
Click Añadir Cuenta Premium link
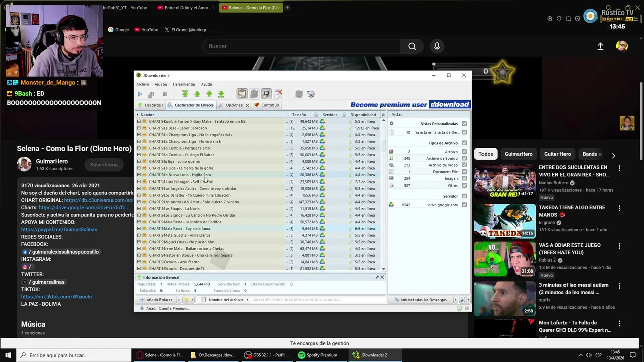(x=165, y=308)
